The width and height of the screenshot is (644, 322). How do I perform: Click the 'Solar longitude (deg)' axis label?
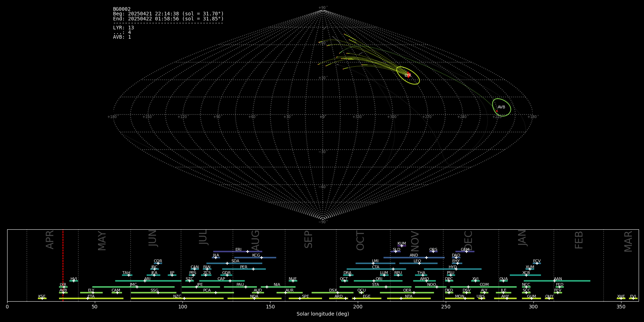323,314
